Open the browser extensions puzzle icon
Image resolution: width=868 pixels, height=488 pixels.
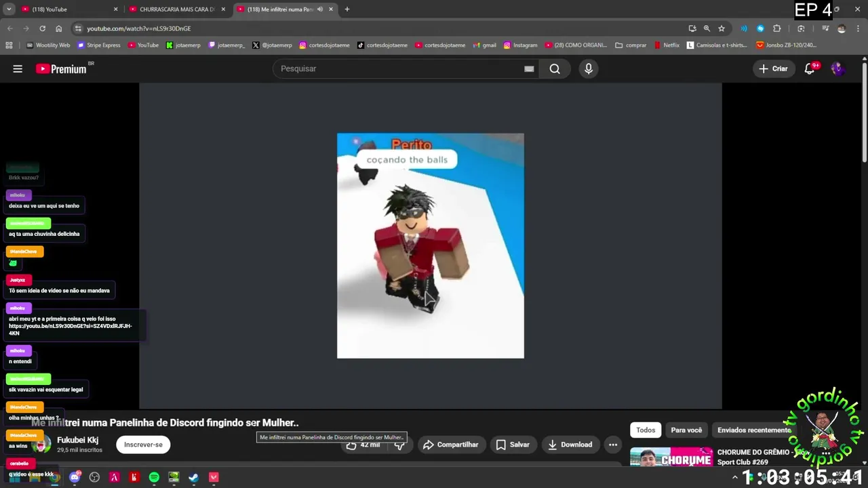(777, 28)
